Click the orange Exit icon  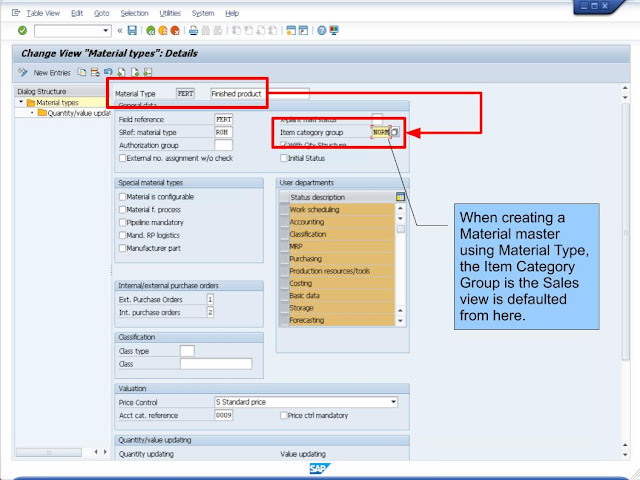163,30
